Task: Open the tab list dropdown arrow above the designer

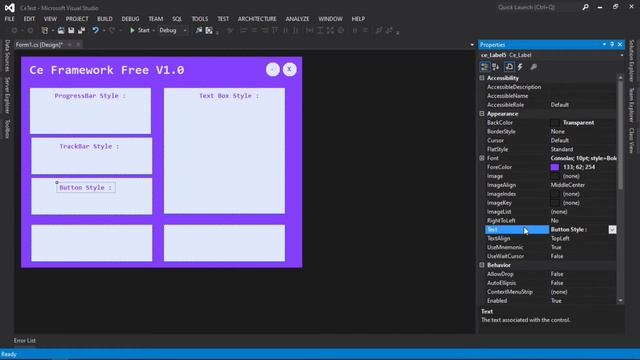Action: (x=472, y=45)
